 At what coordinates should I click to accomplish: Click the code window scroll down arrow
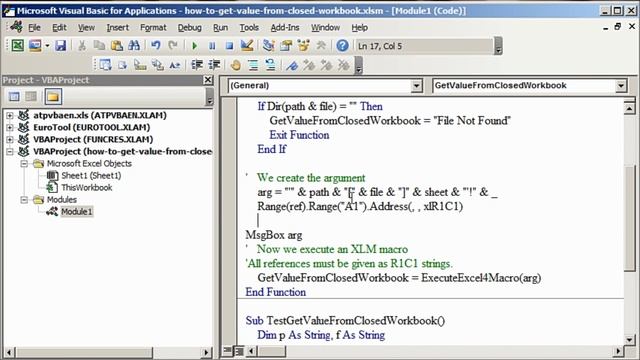(x=629, y=340)
